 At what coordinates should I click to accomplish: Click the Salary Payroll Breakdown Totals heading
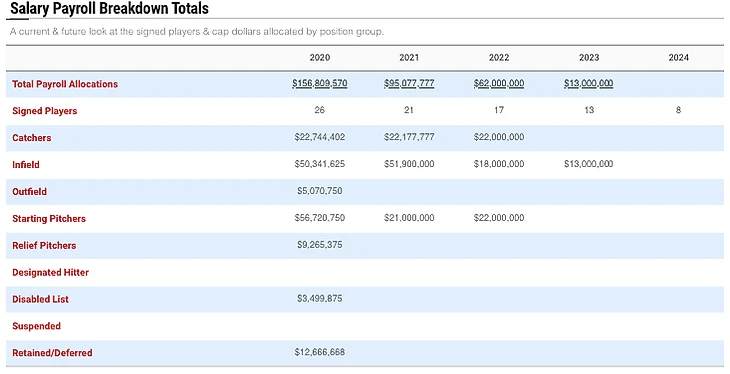[x=109, y=8]
